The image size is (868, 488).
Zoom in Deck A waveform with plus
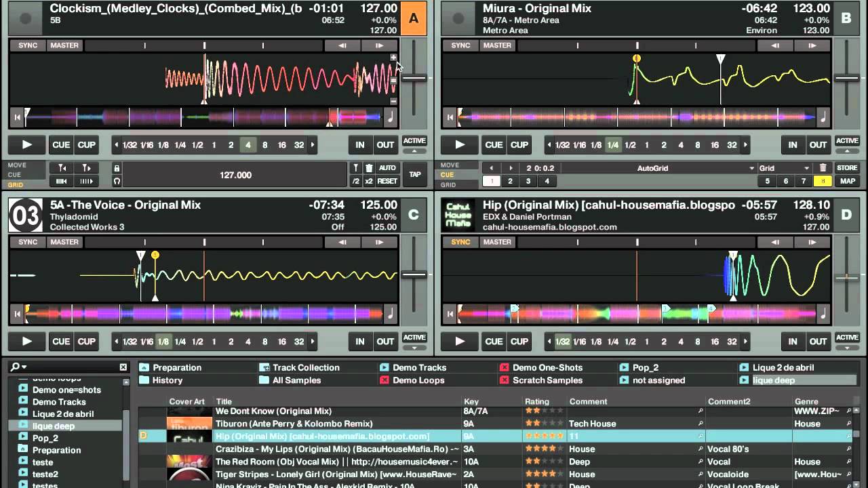coord(393,58)
